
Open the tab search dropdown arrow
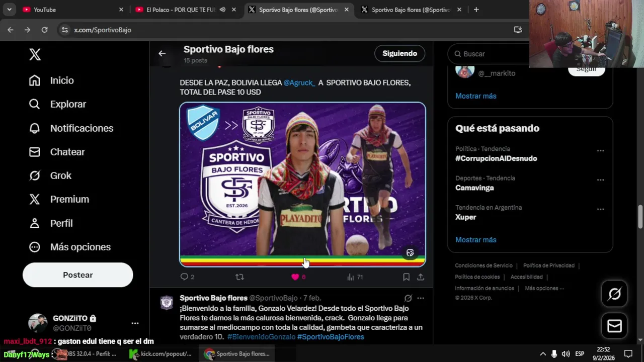[x=9, y=10]
